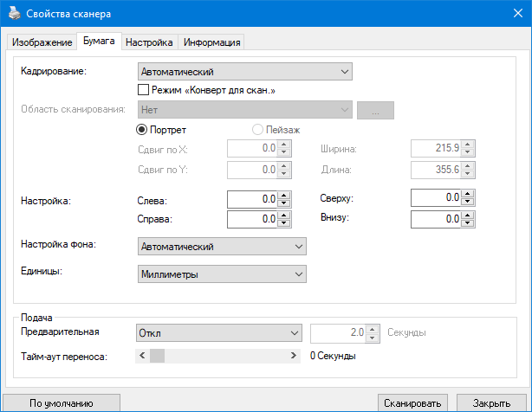The width and height of the screenshot is (532, 412).
Task: Select the Портрет orientation radio button
Action: pyautogui.click(x=143, y=129)
